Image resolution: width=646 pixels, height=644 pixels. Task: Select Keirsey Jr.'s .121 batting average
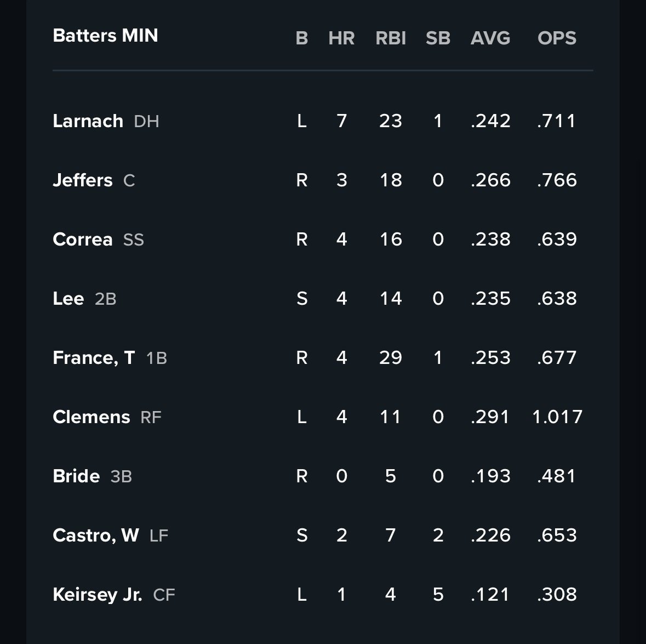[490, 594]
